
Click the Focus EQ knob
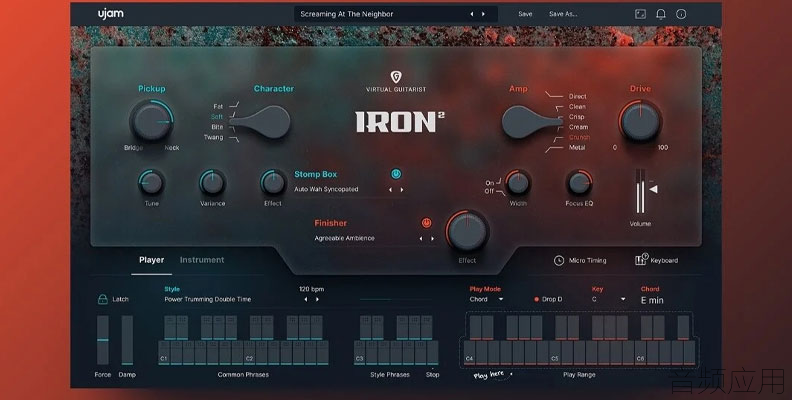pos(579,182)
